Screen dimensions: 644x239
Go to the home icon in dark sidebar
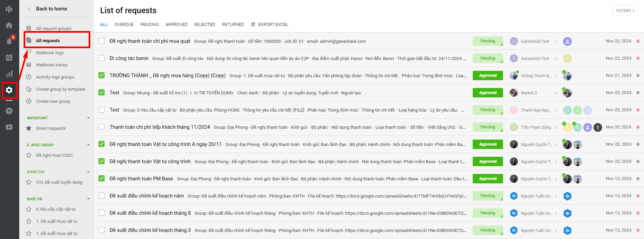coord(9,25)
